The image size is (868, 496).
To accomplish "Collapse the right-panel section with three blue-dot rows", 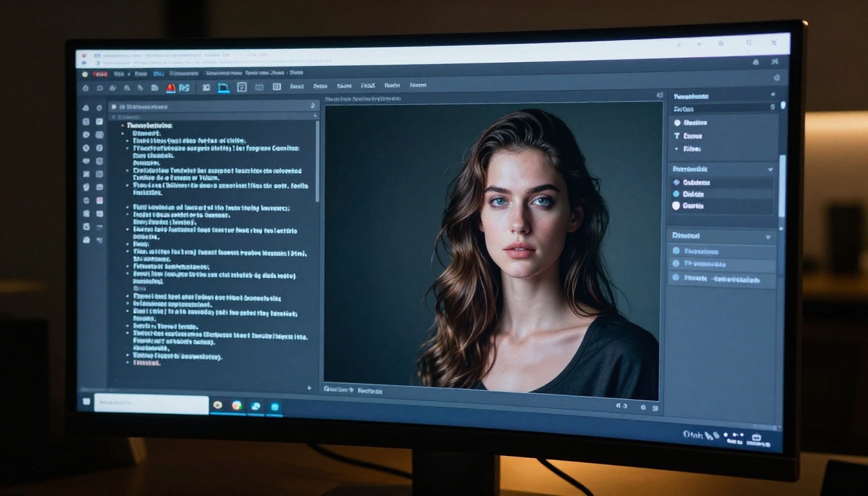I will pyautogui.click(x=768, y=237).
